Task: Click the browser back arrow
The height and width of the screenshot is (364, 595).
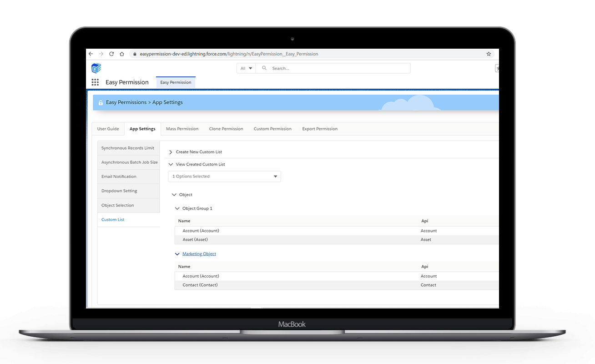Action: (91, 54)
